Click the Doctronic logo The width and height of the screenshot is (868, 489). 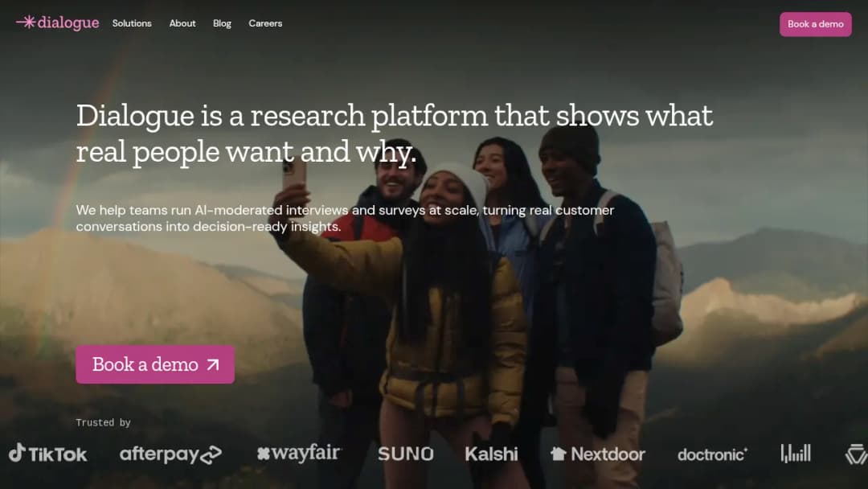tap(712, 454)
